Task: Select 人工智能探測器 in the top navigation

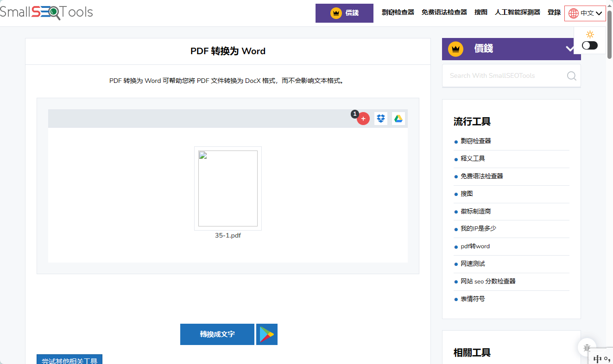Action: click(x=518, y=13)
